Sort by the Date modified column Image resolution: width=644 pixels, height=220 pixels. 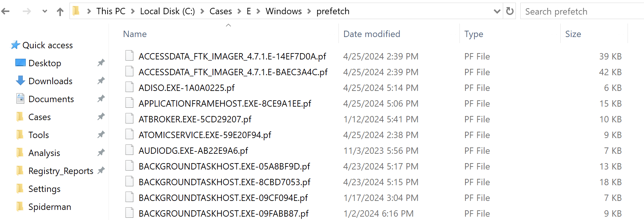(372, 34)
